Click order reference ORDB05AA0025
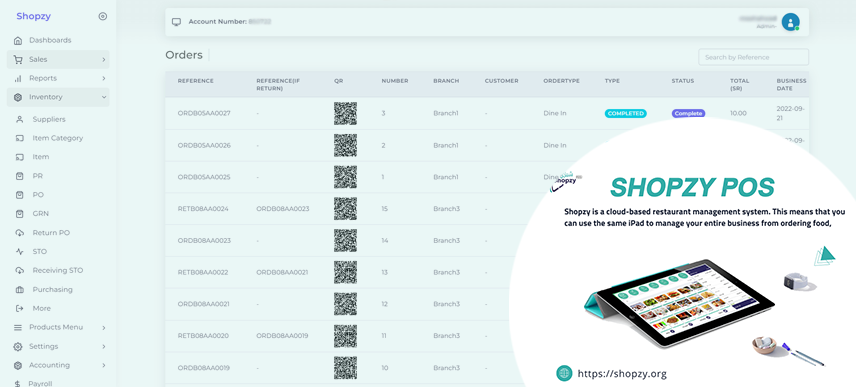This screenshot has width=856, height=387. pyautogui.click(x=204, y=177)
